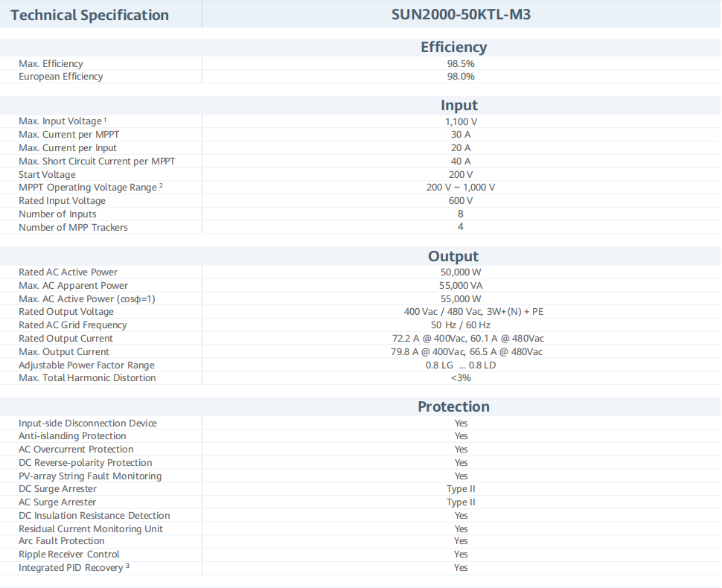
Task: Select 'Input-side Disconnection Device' label
Action: (x=88, y=424)
